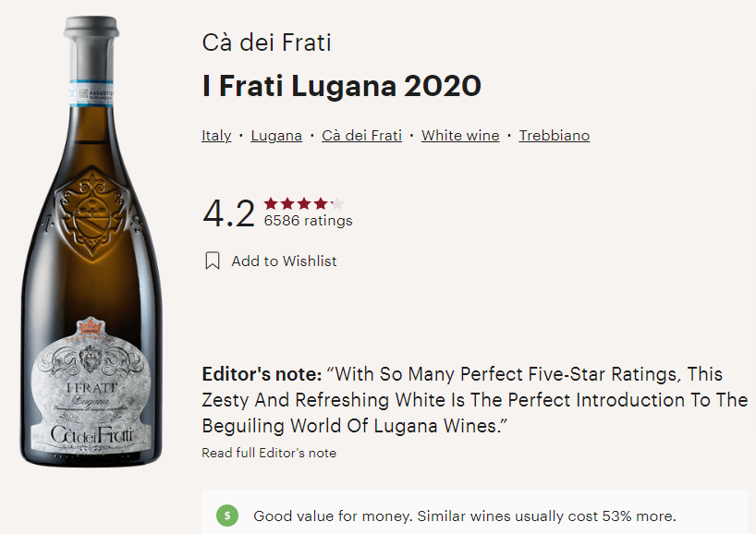The width and height of the screenshot is (756, 534).
Task: Open the Trebbiano grape link
Action: 554,135
